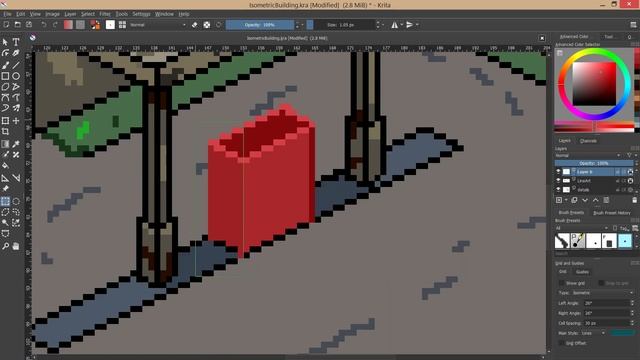Select the Rectangle shape tool
This screenshot has width=640, height=360.
pos(5,76)
